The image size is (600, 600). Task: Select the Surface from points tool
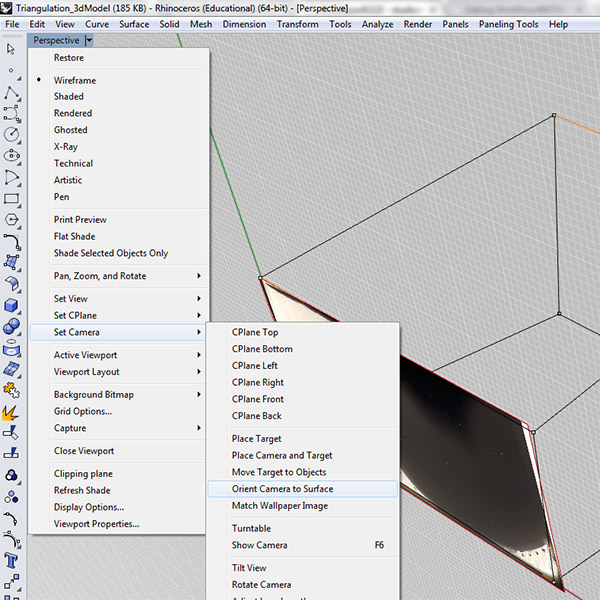point(11,262)
